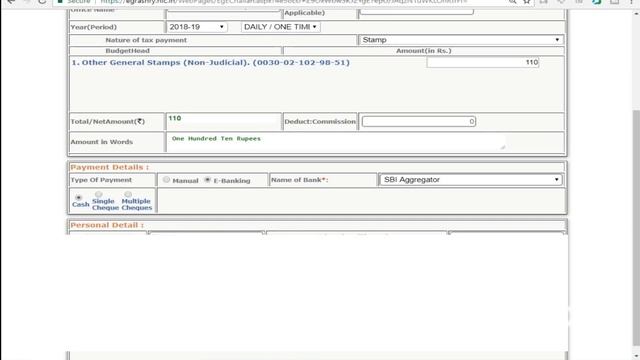
Task: Expand the Nature of tax payment Stamp dropdown
Action: (x=461, y=40)
